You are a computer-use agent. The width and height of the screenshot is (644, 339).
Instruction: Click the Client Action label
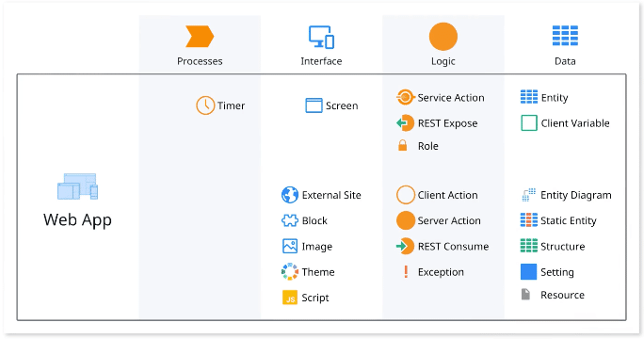pyautogui.click(x=447, y=195)
